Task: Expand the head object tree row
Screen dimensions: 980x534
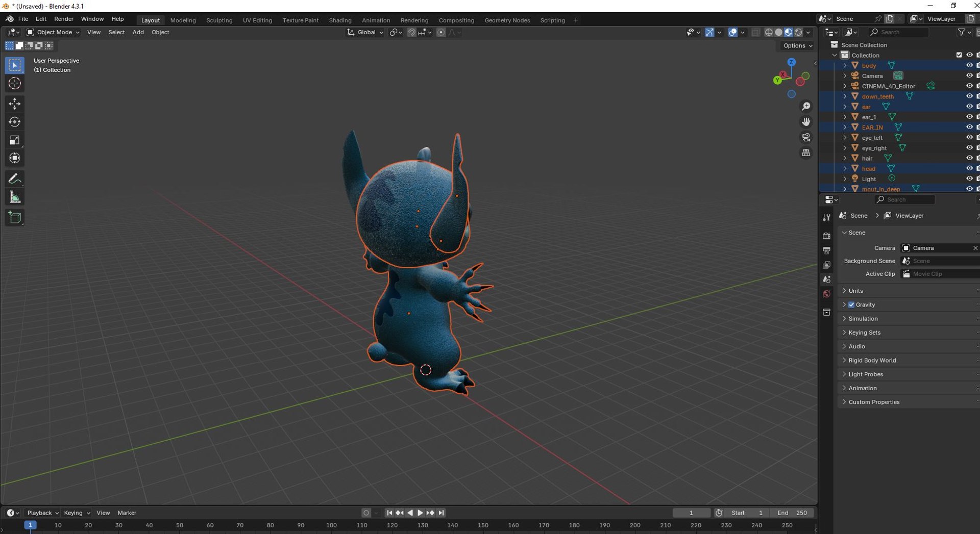Action: (845, 168)
